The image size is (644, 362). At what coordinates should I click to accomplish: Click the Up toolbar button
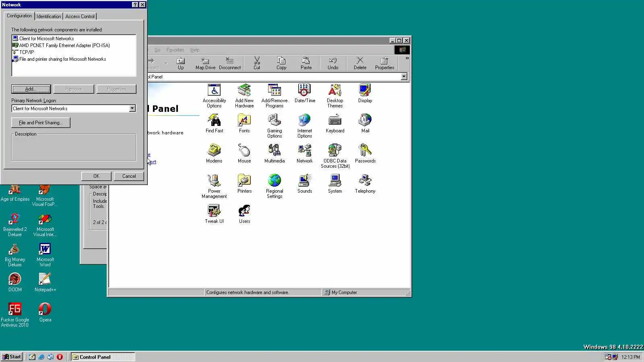181,63
